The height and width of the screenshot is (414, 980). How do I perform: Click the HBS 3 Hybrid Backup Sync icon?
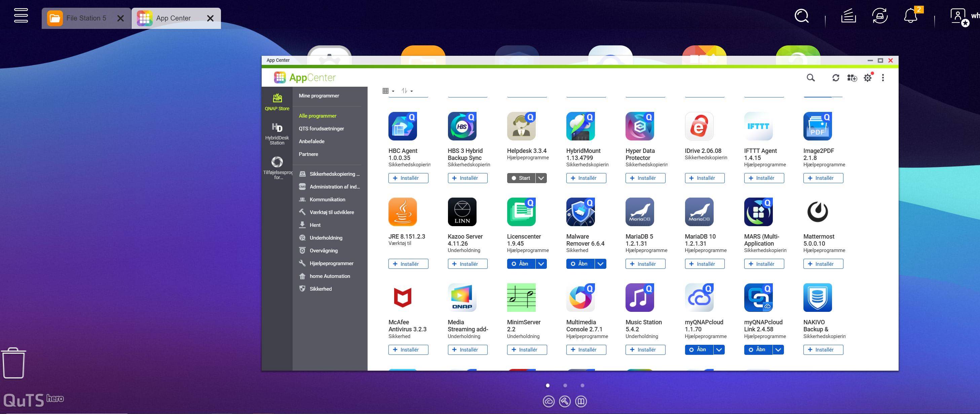(462, 126)
